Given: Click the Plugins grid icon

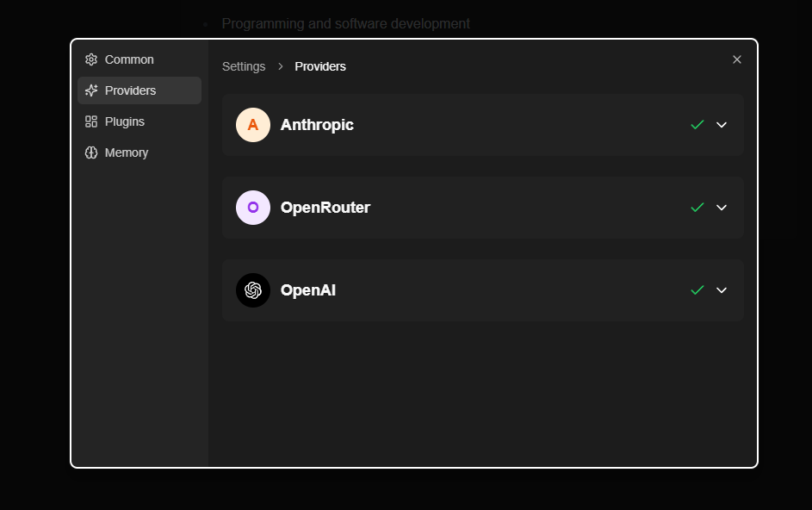Looking at the screenshot, I should tap(91, 121).
